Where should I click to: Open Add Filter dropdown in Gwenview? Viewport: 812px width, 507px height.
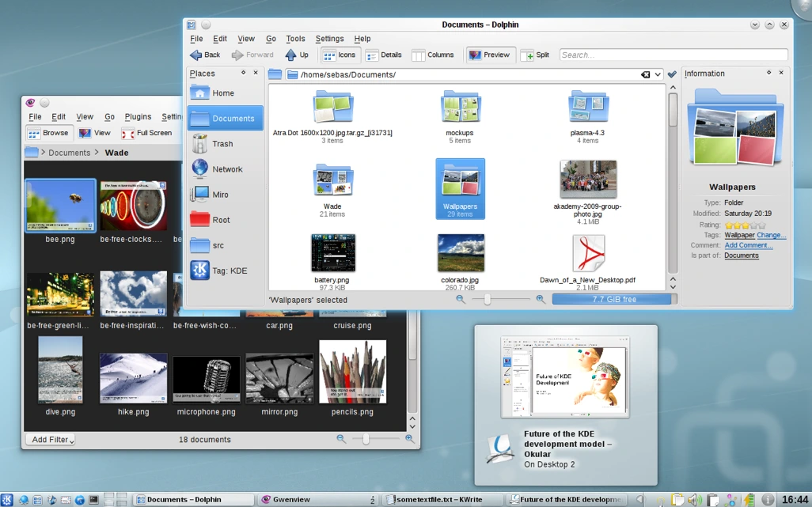pyautogui.click(x=50, y=440)
